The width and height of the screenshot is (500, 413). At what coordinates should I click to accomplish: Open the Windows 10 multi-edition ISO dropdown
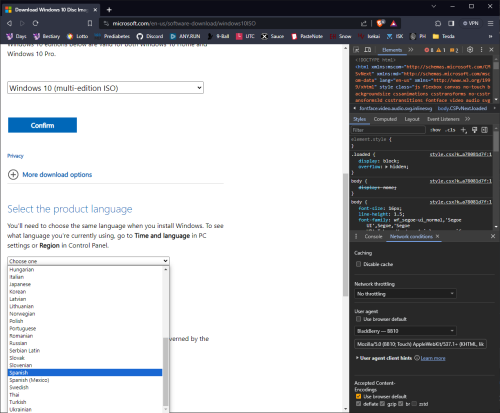tap(105, 88)
